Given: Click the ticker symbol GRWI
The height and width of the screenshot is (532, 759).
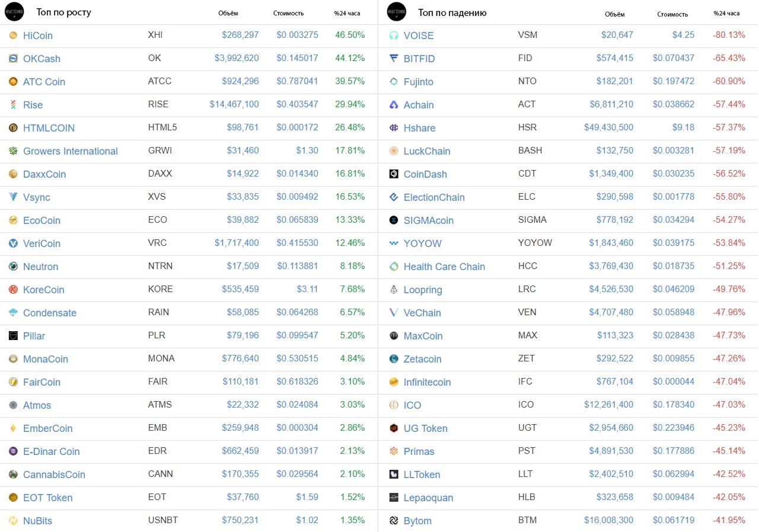Looking at the screenshot, I should click(x=160, y=150).
